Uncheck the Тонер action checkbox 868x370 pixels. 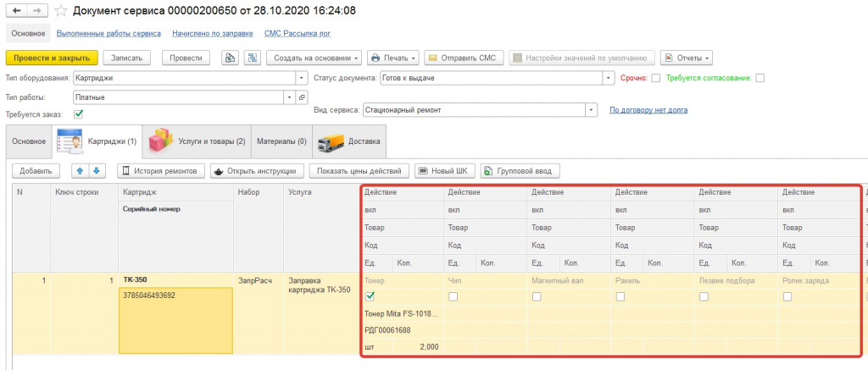[370, 297]
